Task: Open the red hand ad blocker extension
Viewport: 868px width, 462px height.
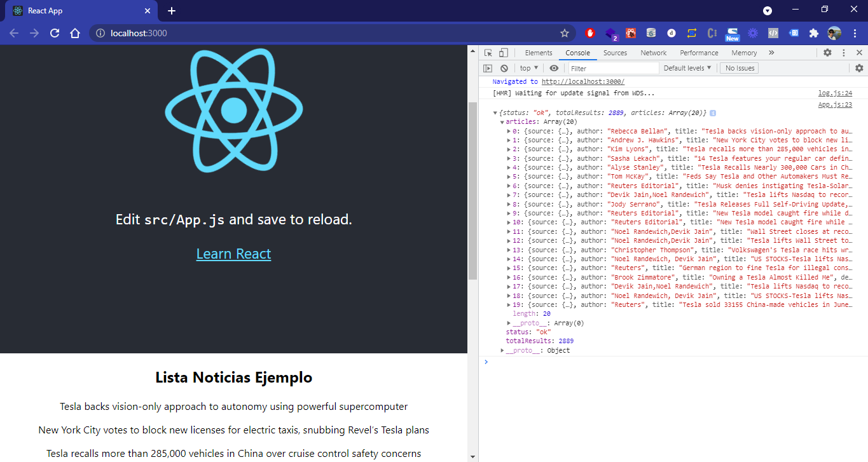Action: tap(590, 33)
